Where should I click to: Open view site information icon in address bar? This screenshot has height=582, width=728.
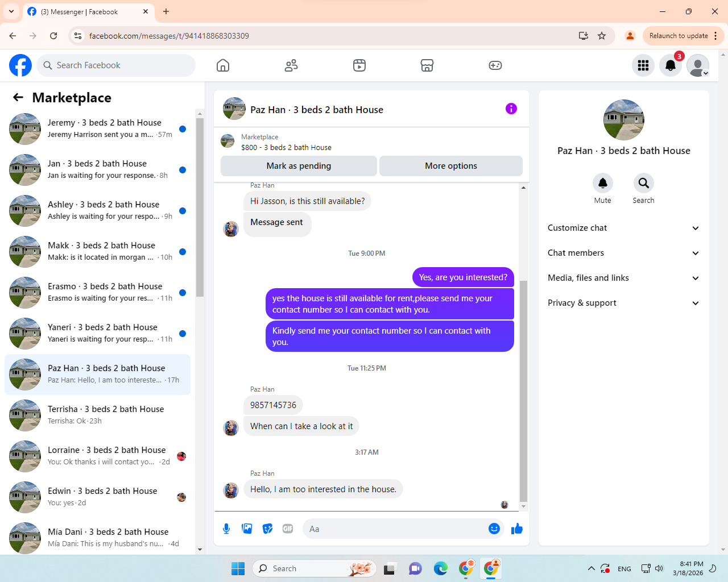(78, 36)
